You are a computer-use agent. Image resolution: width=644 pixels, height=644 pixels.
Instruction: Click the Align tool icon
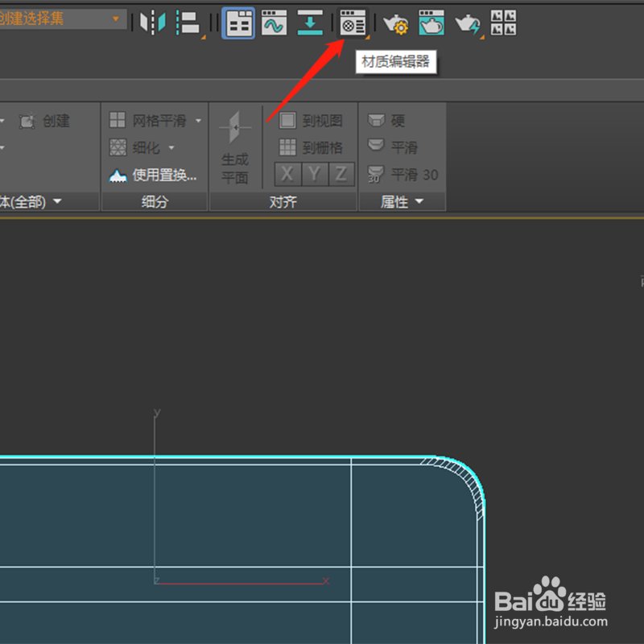[188, 23]
